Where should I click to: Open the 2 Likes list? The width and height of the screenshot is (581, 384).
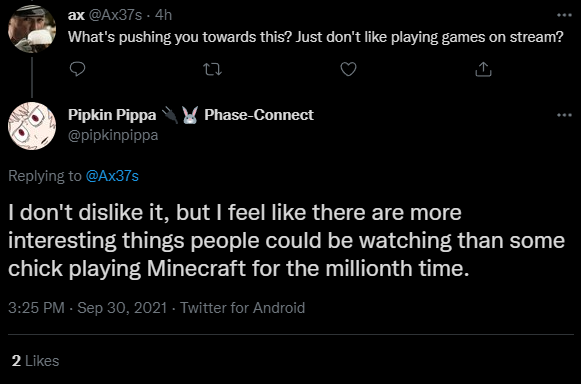coord(36,361)
